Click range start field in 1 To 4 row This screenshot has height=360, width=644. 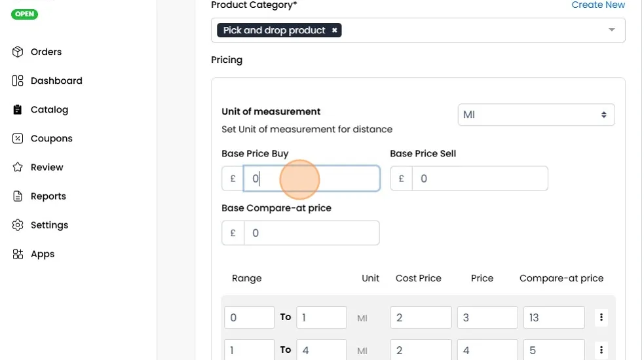coord(250,350)
